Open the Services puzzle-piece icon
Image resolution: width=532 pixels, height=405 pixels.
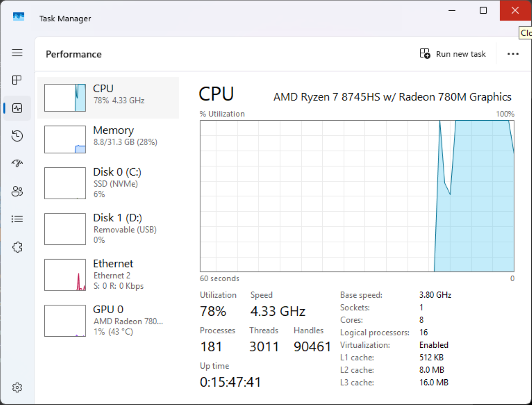pos(17,247)
